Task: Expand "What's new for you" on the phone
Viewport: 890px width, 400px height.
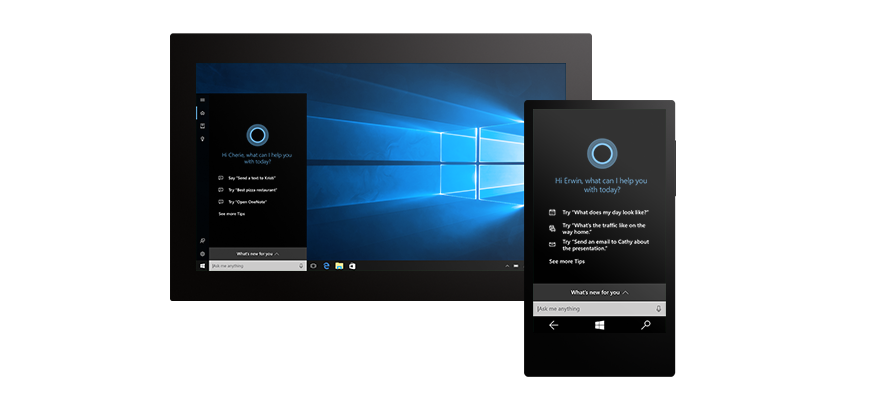Action: tap(599, 292)
